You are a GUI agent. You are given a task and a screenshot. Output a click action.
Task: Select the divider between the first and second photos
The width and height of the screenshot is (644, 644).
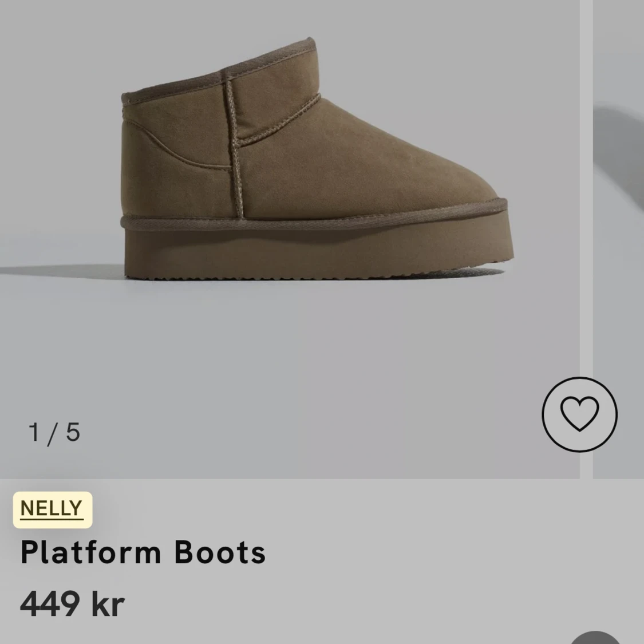pyautogui.click(x=586, y=239)
